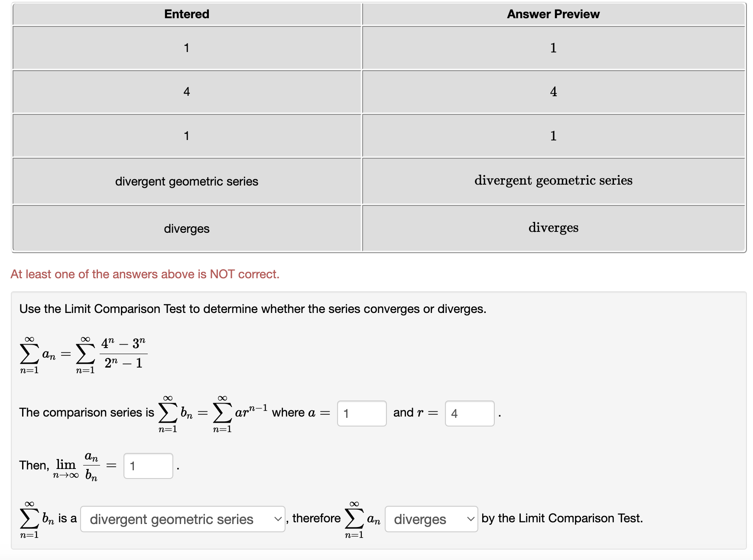The height and width of the screenshot is (560, 753).
Task: Click the Entered column header
Action: (186, 14)
